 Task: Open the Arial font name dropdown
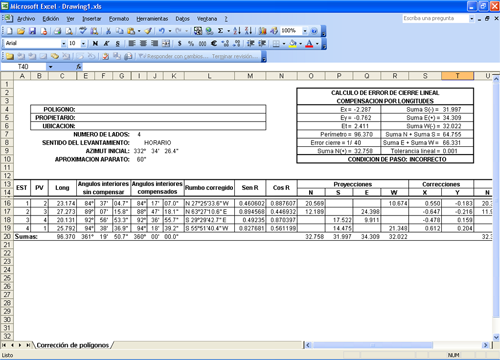(x=63, y=43)
